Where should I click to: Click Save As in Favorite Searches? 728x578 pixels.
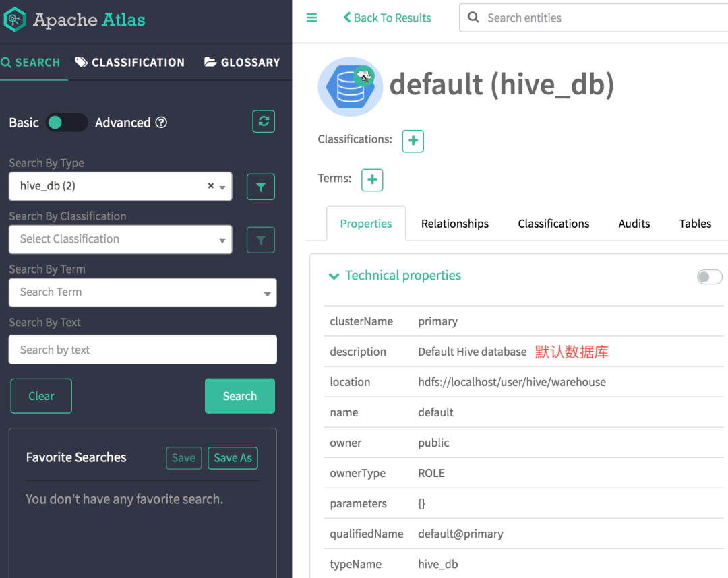click(233, 458)
